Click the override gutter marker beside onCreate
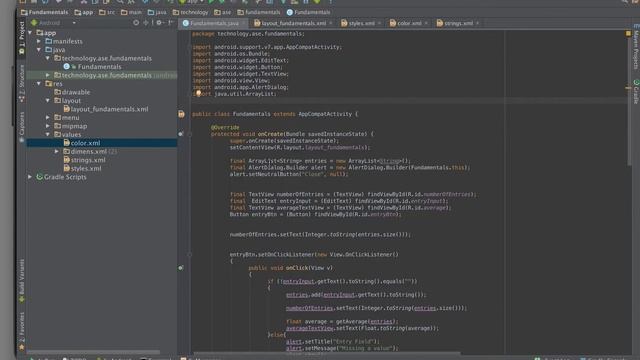 pyautogui.click(x=180, y=134)
